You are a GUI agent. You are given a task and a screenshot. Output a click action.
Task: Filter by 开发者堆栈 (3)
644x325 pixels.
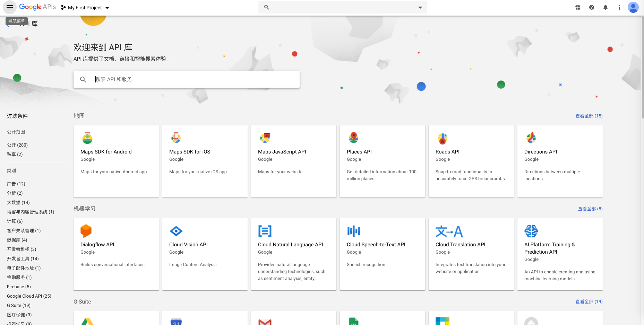tap(22, 249)
